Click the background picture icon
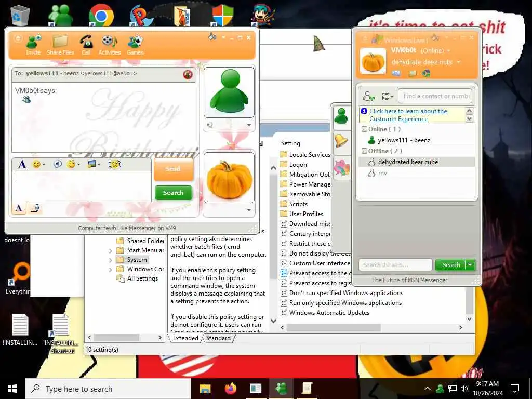532x399 pixels. [91, 165]
